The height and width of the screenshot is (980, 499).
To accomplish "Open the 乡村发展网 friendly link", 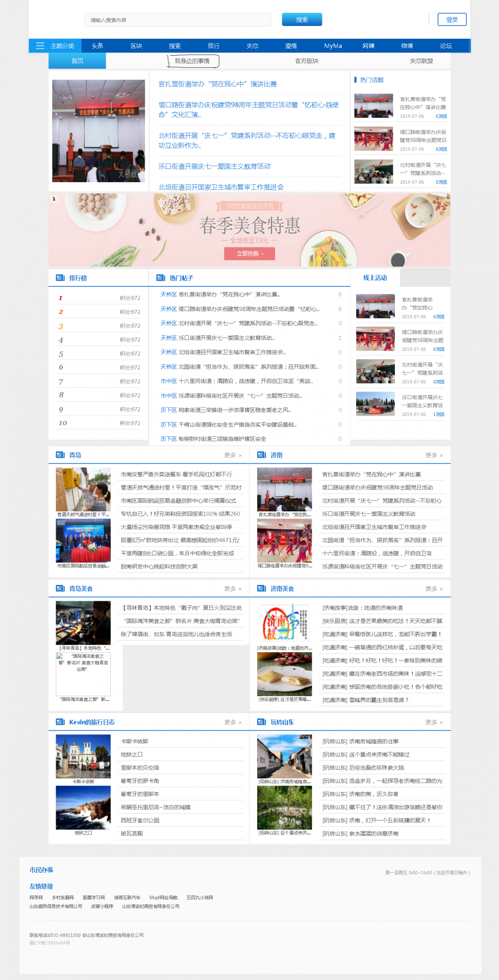I will [63, 897].
